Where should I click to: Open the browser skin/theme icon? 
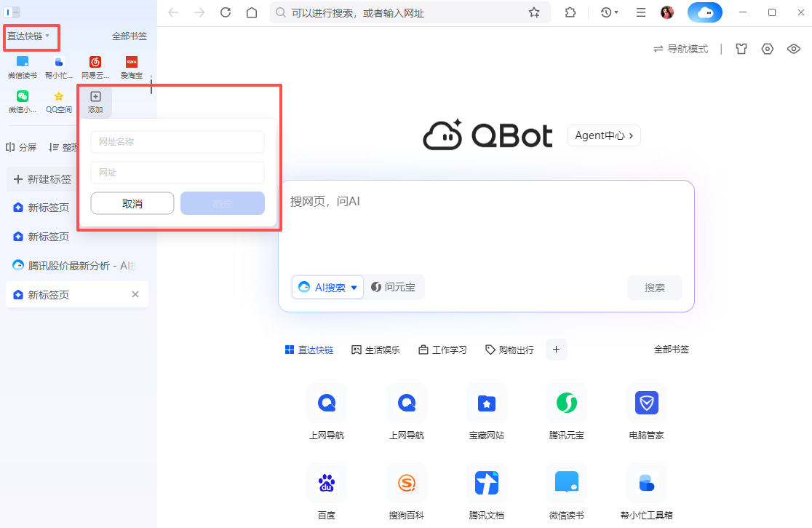tap(741, 48)
